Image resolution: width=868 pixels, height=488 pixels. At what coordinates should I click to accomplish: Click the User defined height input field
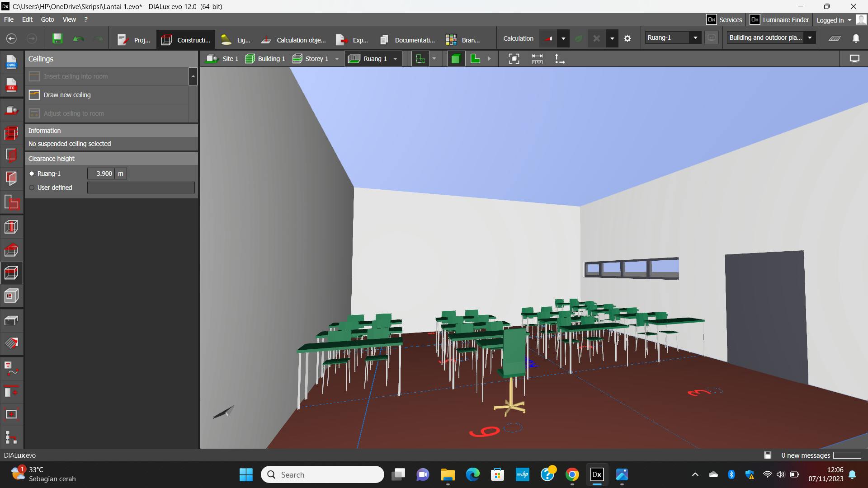[x=141, y=188]
